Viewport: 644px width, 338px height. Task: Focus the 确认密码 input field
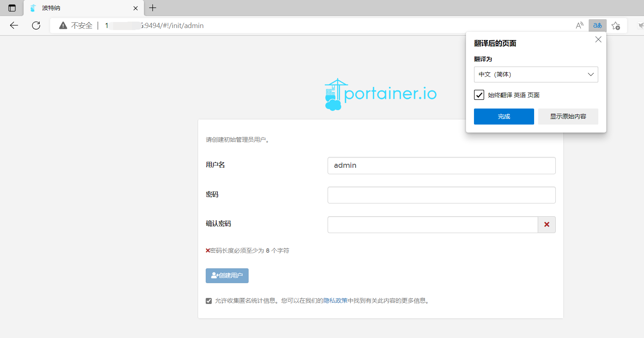coord(433,225)
